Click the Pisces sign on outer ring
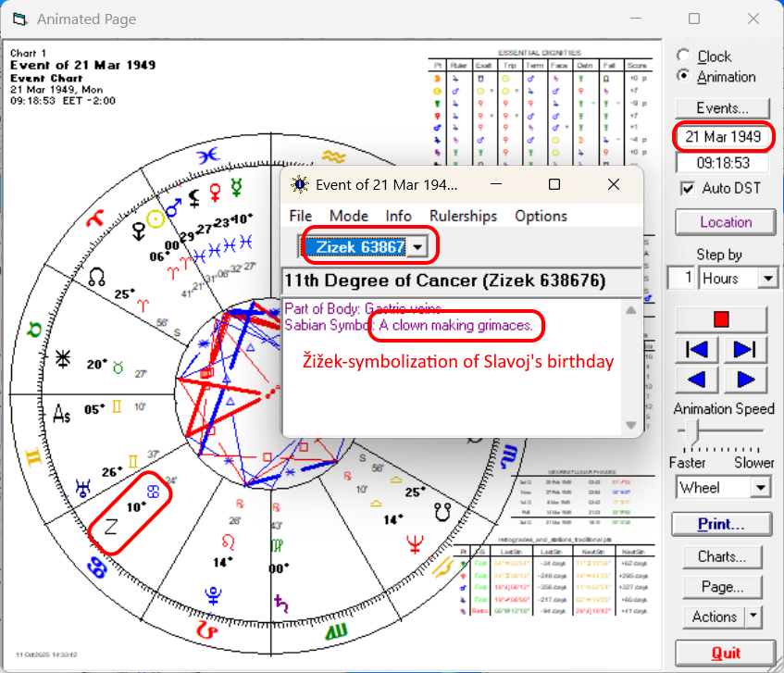This screenshot has height=673, width=784. [208, 156]
